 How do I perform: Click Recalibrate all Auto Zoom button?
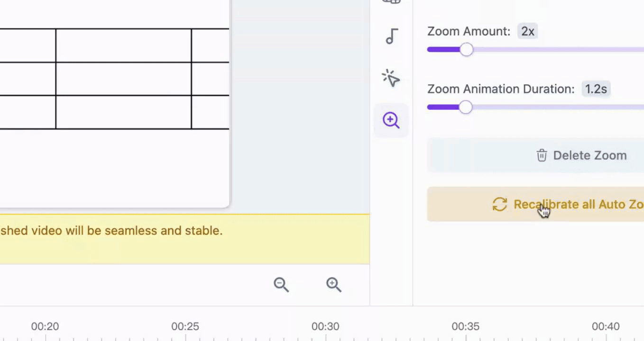click(535, 204)
